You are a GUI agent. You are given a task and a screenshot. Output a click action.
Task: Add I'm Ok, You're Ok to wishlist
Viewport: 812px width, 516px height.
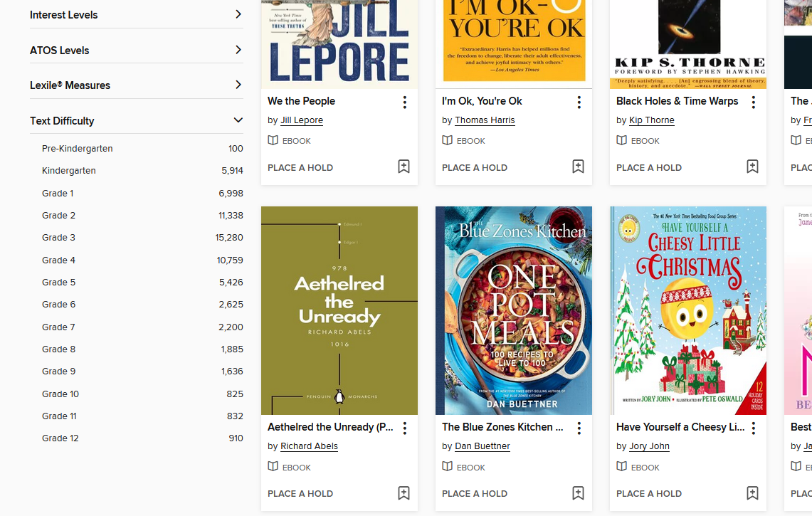coord(578,167)
